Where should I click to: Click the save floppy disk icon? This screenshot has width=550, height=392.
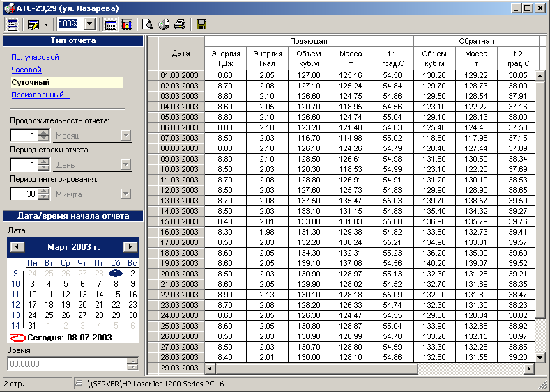pyautogui.click(x=201, y=24)
